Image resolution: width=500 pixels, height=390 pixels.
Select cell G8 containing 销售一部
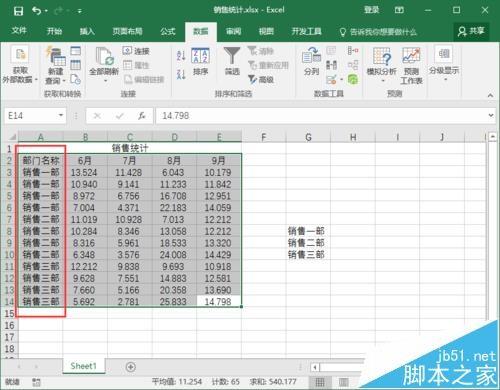click(308, 231)
